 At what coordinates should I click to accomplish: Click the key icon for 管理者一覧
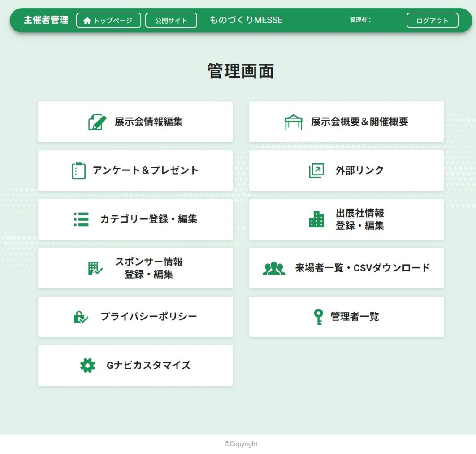318,317
